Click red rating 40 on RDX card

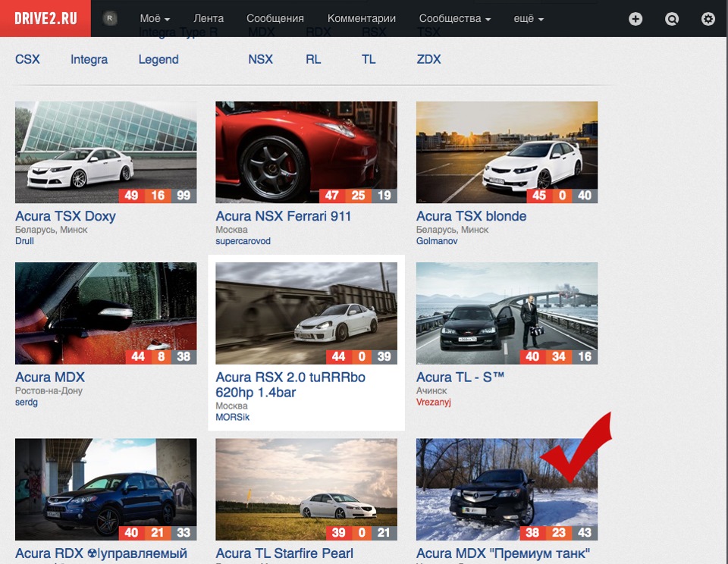click(x=132, y=532)
